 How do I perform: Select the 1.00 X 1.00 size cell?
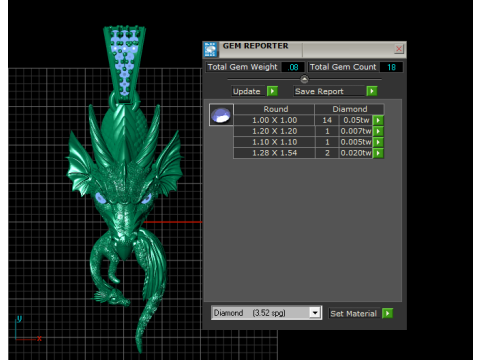(x=274, y=120)
